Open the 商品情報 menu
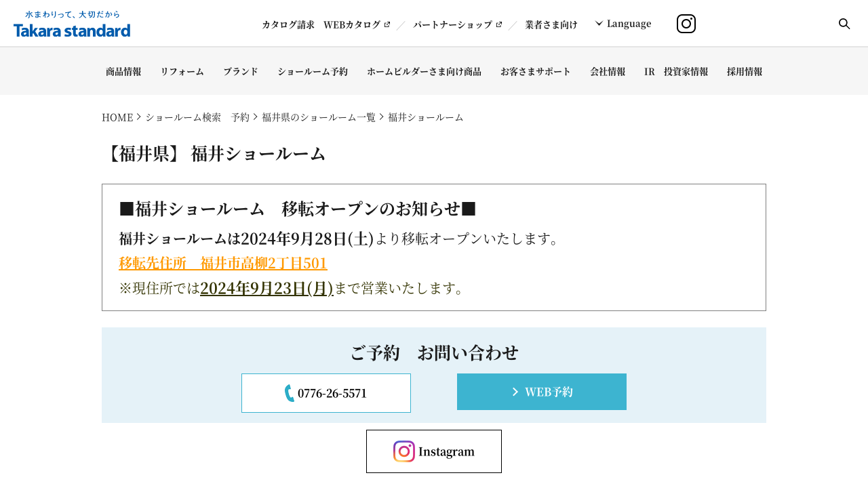868x488 pixels. [123, 71]
